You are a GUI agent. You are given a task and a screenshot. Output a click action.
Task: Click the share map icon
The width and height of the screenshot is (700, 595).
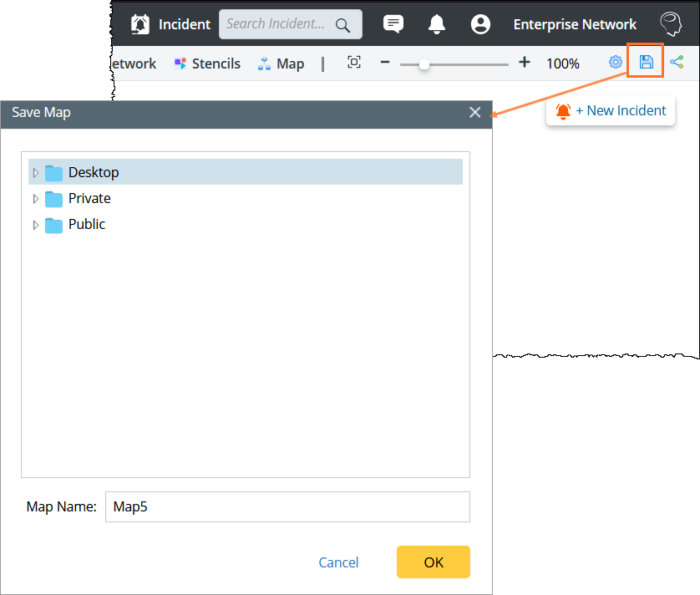(x=677, y=62)
